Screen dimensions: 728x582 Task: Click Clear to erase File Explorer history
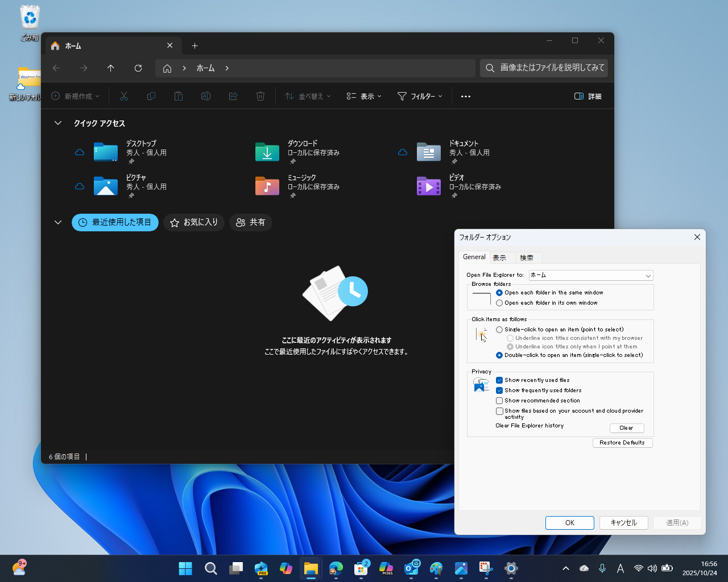tap(626, 428)
